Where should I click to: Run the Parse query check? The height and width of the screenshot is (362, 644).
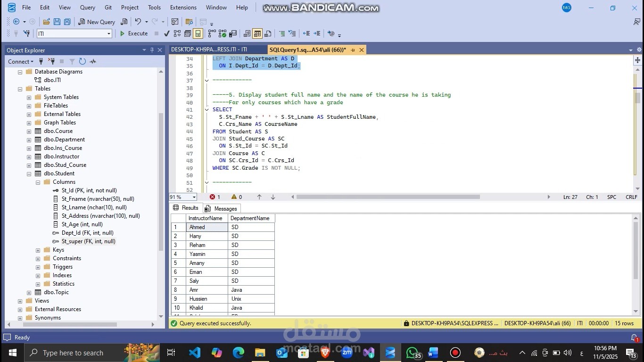click(167, 33)
